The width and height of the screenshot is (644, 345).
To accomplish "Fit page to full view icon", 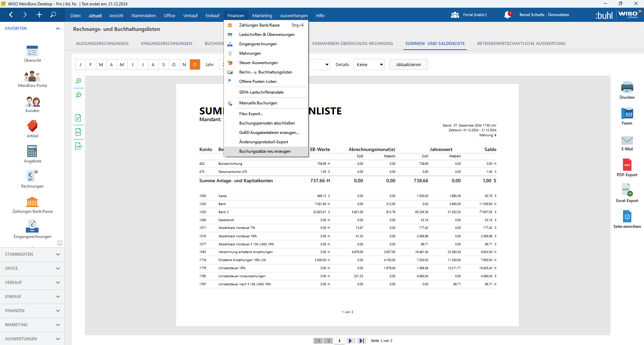I will pyautogui.click(x=79, y=118).
